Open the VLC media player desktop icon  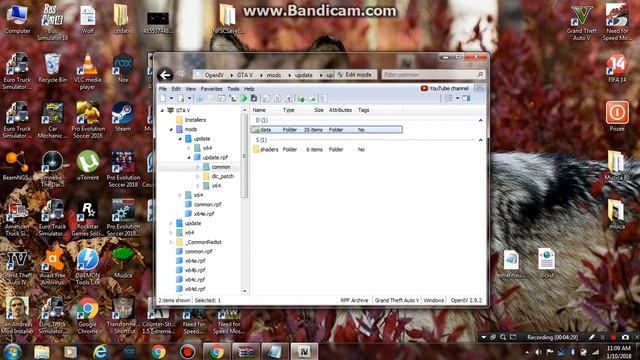coord(88,71)
